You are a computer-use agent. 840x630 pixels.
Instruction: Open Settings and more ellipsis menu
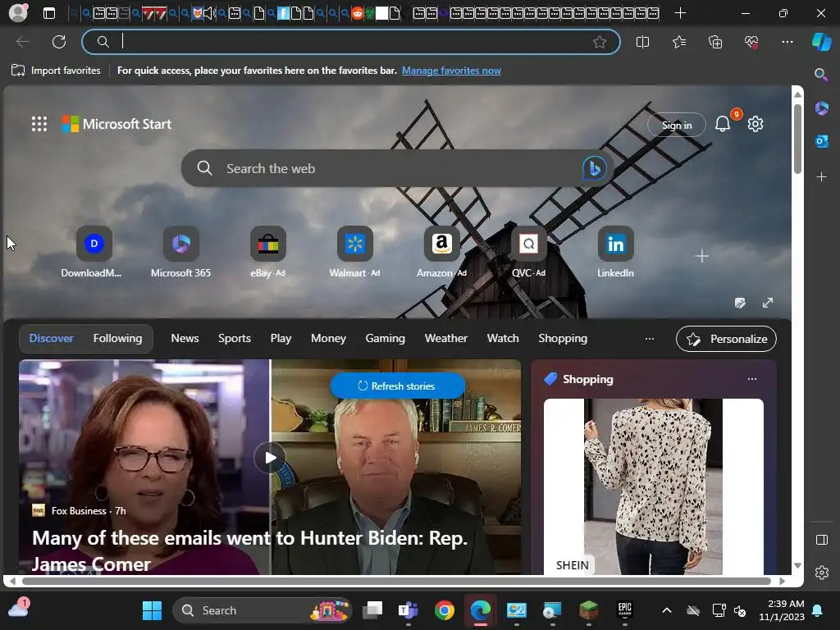(787, 42)
